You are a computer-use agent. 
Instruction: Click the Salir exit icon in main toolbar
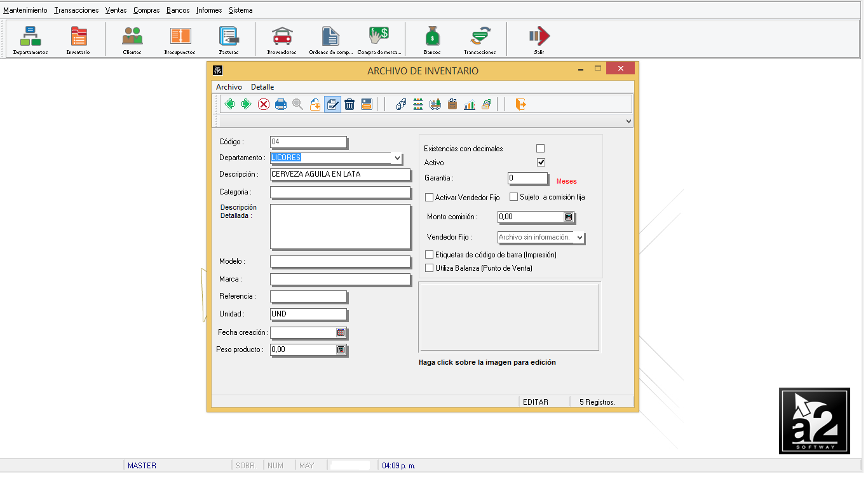539,40
